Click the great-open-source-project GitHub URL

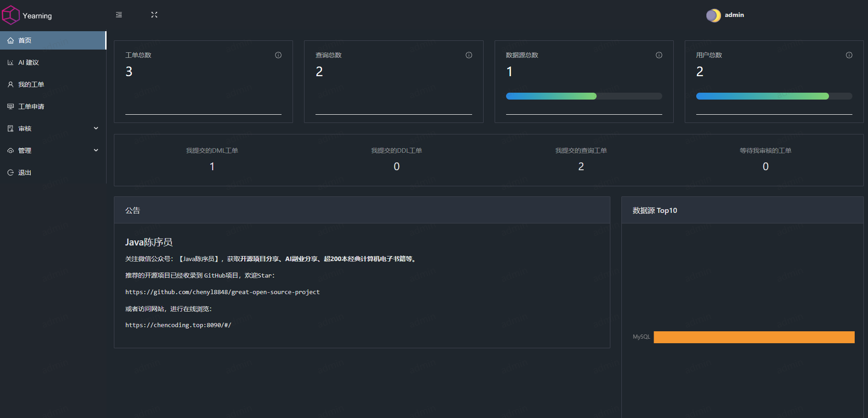[222, 292]
